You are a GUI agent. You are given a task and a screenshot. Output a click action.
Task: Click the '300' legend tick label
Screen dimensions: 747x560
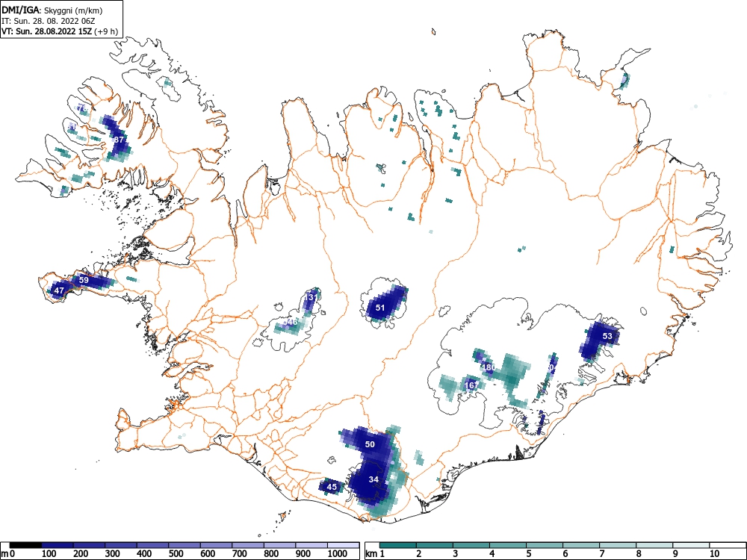[113, 554]
